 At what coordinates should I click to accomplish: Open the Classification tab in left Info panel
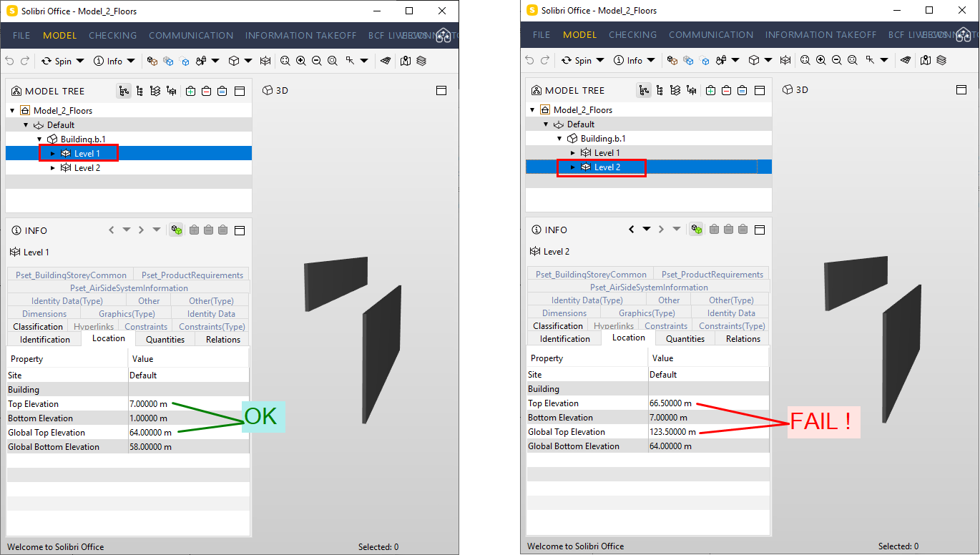(x=38, y=326)
